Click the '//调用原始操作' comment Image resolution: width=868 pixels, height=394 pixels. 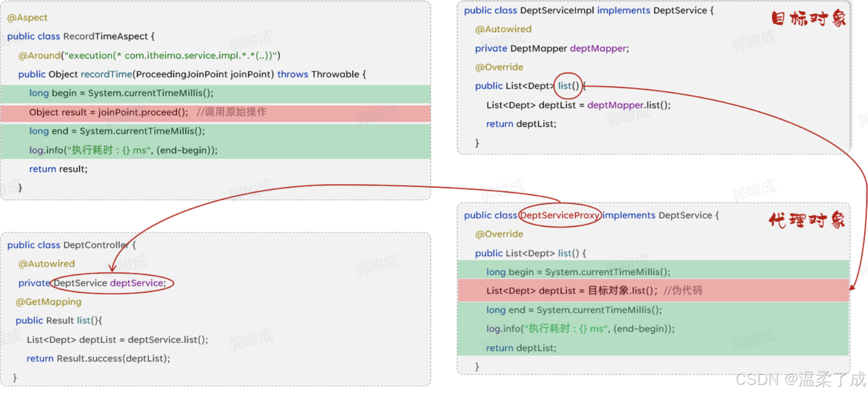231,112
